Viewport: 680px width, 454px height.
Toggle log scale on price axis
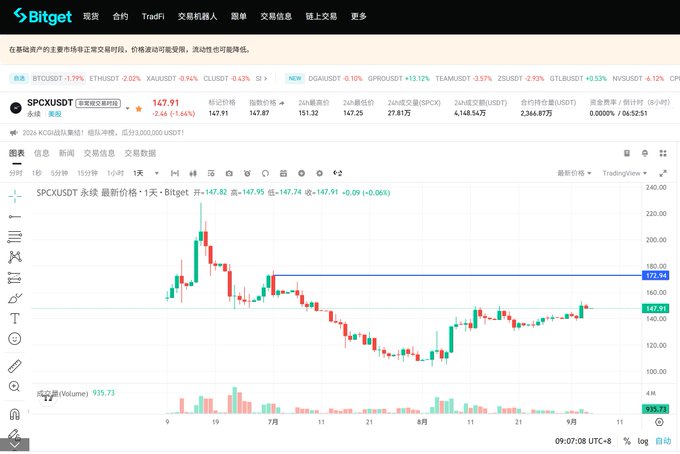(643, 441)
